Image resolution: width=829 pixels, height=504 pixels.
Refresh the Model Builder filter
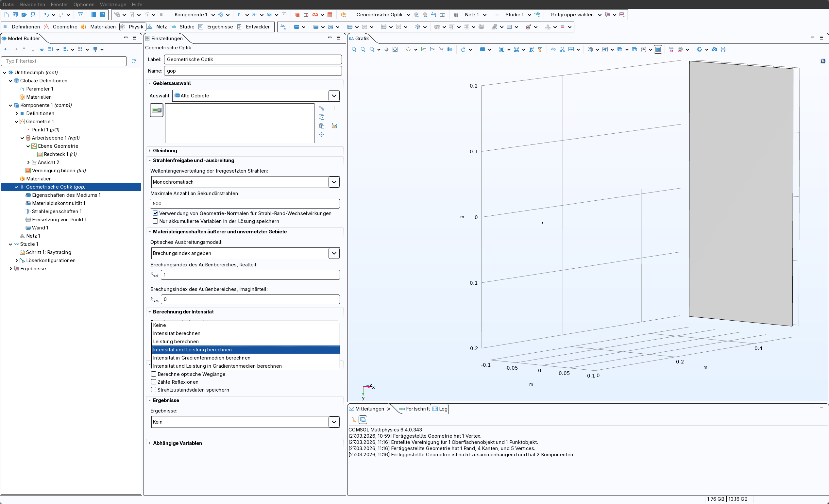tap(134, 61)
